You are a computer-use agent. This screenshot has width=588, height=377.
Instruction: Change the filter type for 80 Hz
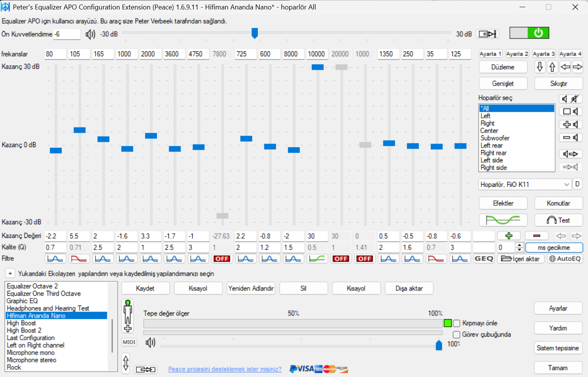(x=55, y=259)
